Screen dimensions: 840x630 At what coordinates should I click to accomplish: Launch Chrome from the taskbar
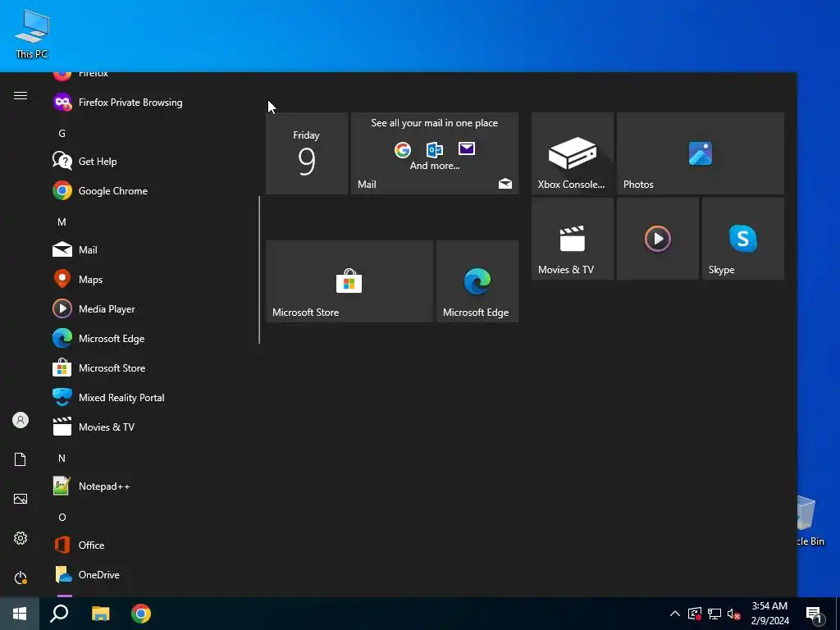click(x=141, y=614)
